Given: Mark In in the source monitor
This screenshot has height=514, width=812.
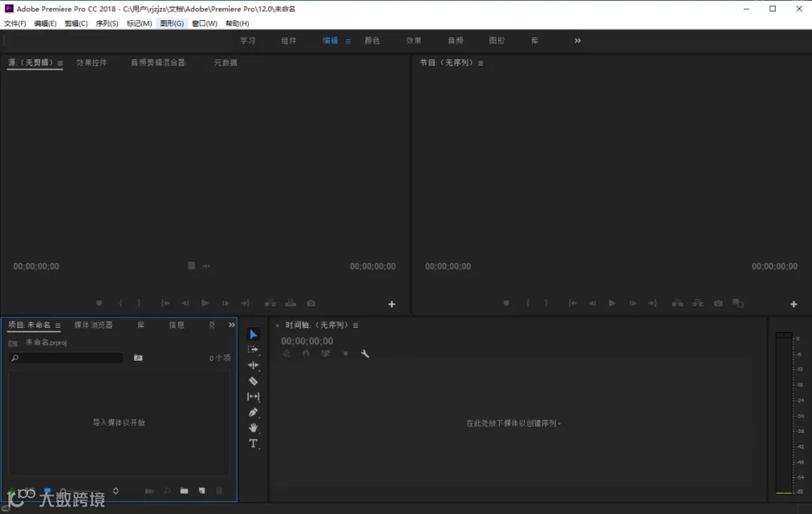Looking at the screenshot, I should click(x=120, y=304).
